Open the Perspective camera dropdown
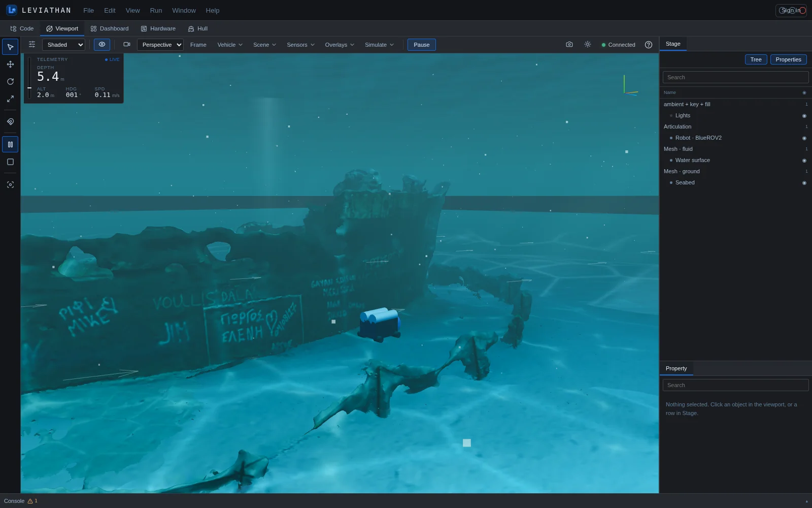Screen dimensions: 812x508 pos(160,45)
